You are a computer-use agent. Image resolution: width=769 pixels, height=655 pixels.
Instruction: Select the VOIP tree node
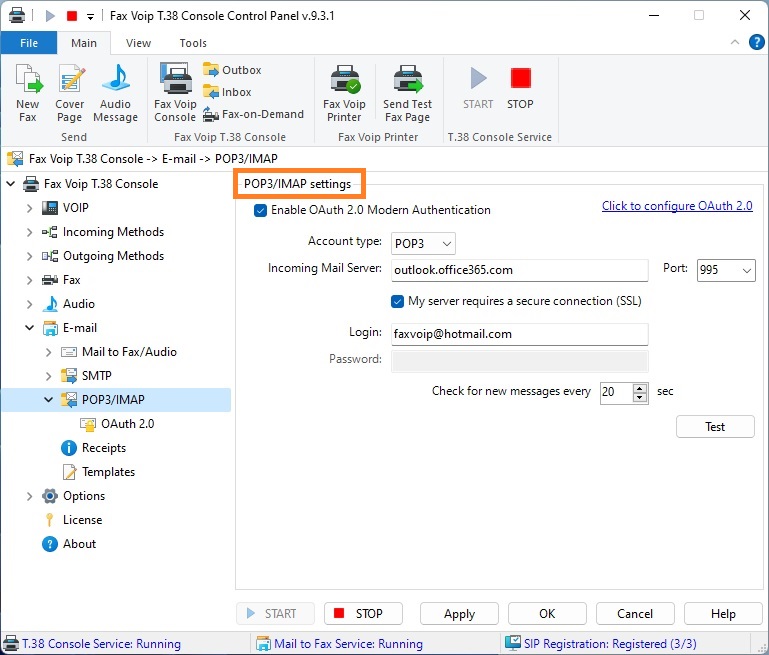76,208
